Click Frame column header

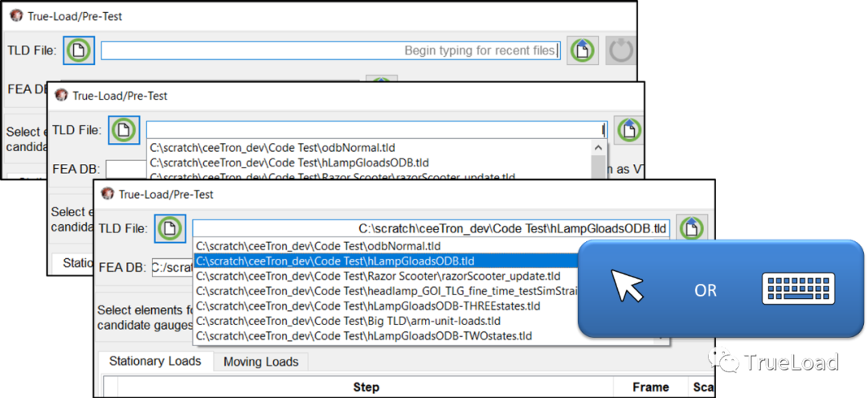pos(650,387)
